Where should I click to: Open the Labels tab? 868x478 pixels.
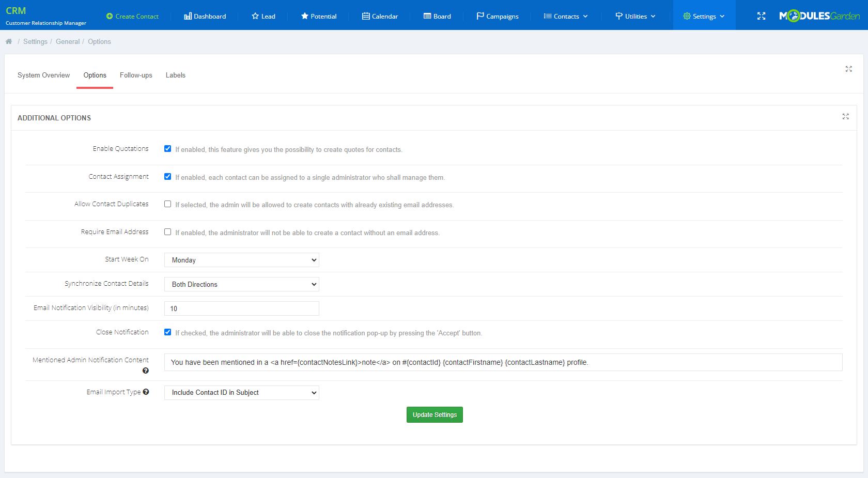175,75
